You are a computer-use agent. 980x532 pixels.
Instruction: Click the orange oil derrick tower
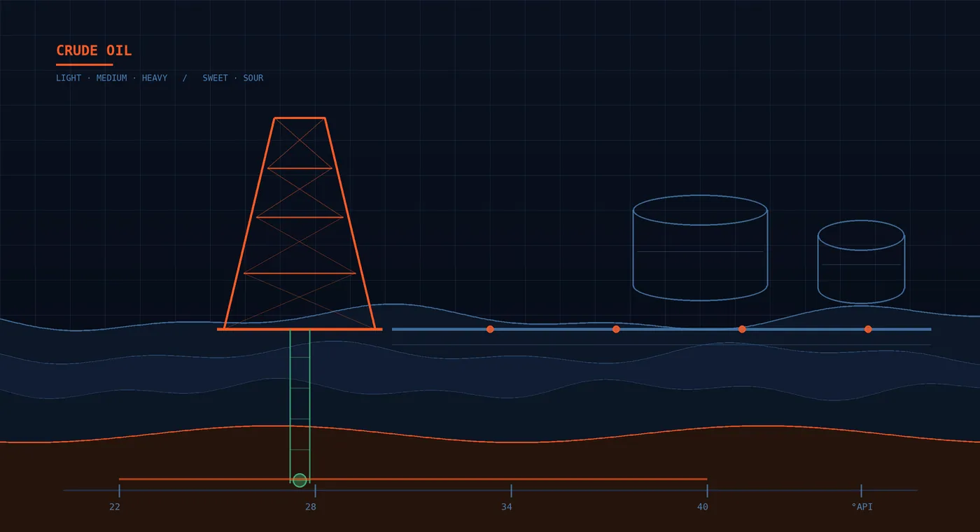tap(300, 223)
